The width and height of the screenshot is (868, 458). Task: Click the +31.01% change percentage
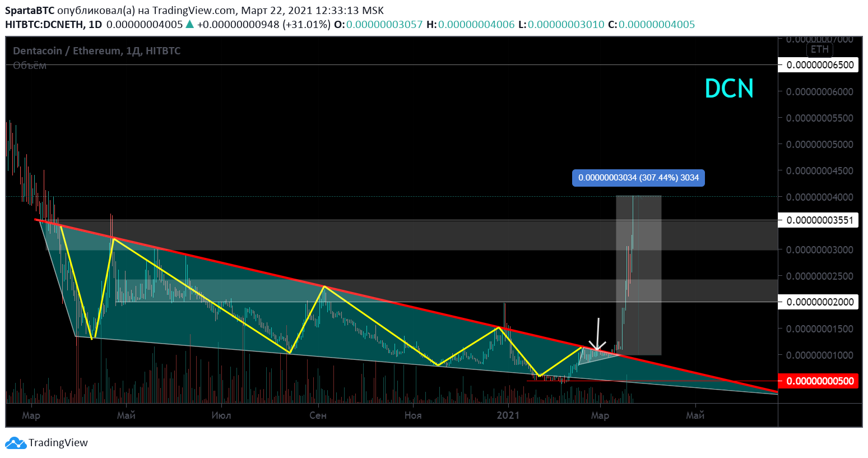click(x=306, y=25)
